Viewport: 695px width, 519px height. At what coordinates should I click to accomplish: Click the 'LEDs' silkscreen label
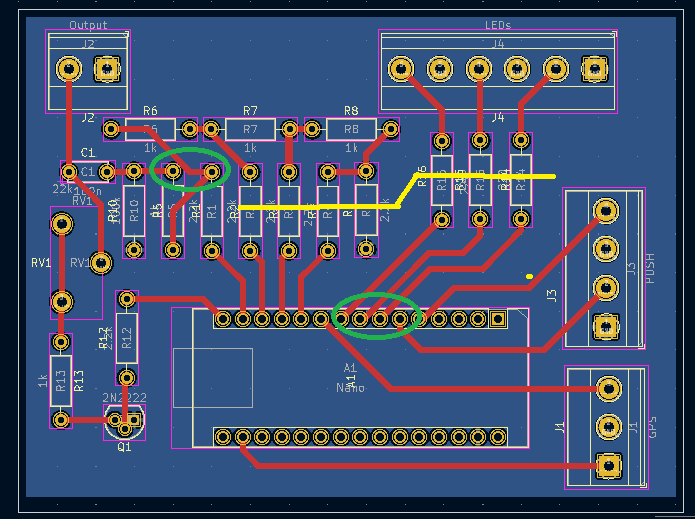point(498,25)
